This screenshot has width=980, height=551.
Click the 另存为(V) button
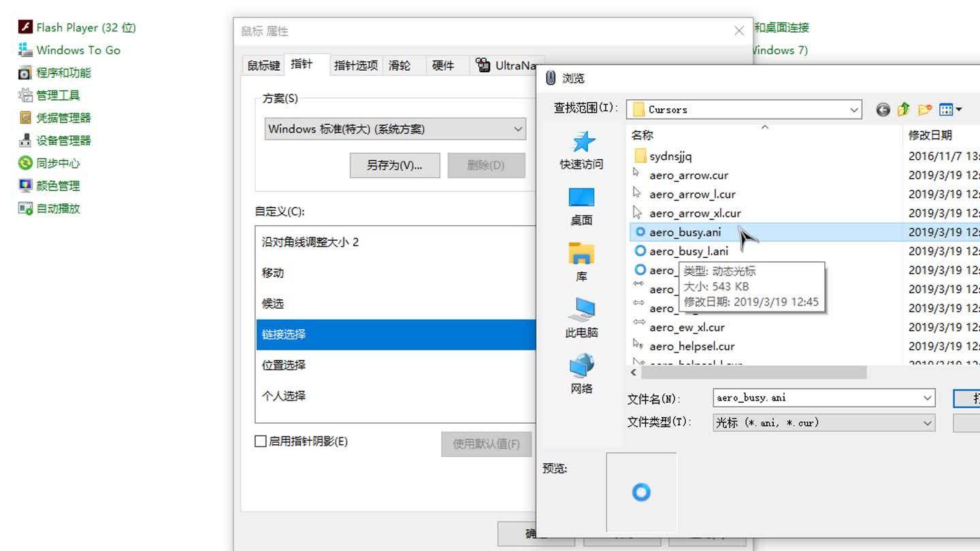tap(395, 165)
